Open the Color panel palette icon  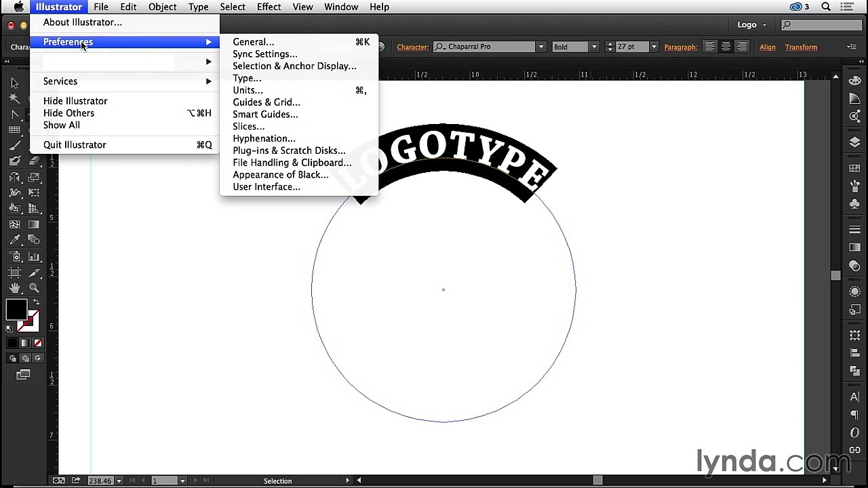coord(854,80)
